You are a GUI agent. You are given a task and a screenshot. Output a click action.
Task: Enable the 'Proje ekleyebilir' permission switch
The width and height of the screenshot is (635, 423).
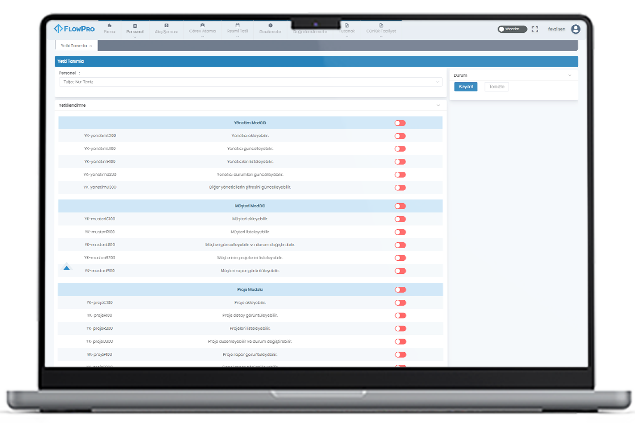[399, 302]
